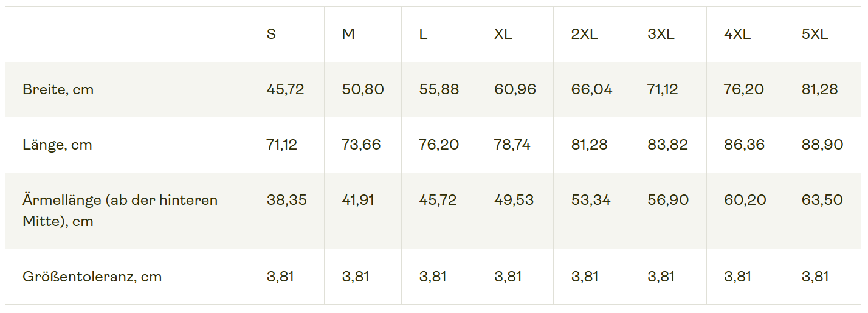
Task: Click the 3XL column header
Action: 661,34
